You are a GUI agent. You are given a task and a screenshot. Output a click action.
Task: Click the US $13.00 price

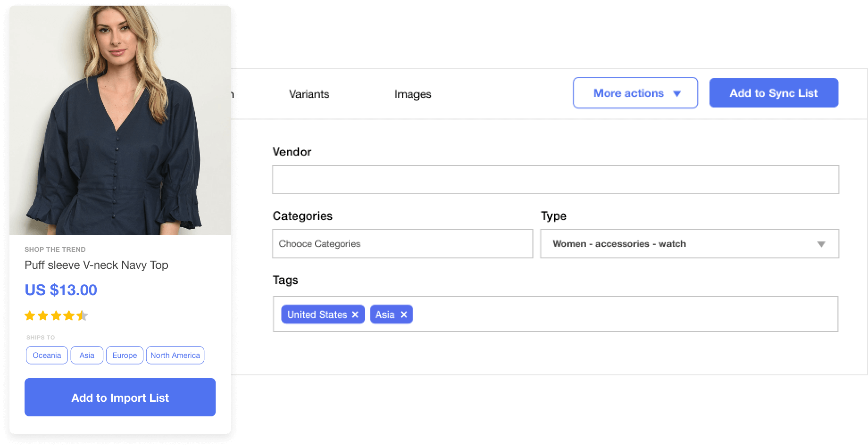[61, 290]
